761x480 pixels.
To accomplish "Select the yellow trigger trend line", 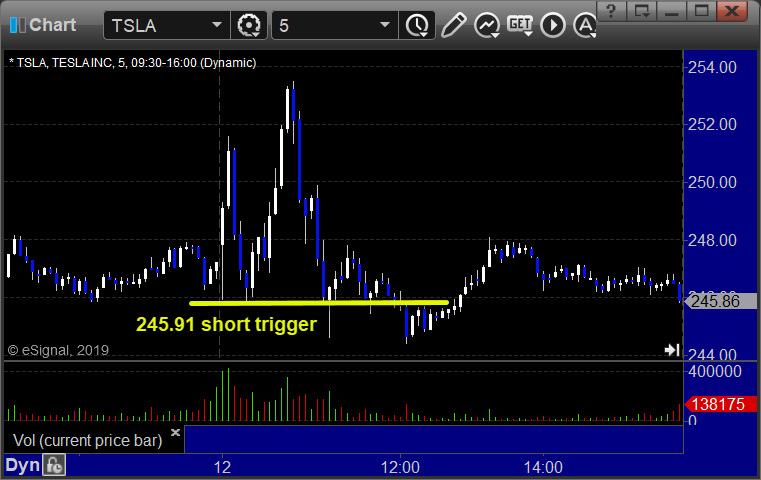I will click(x=318, y=303).
